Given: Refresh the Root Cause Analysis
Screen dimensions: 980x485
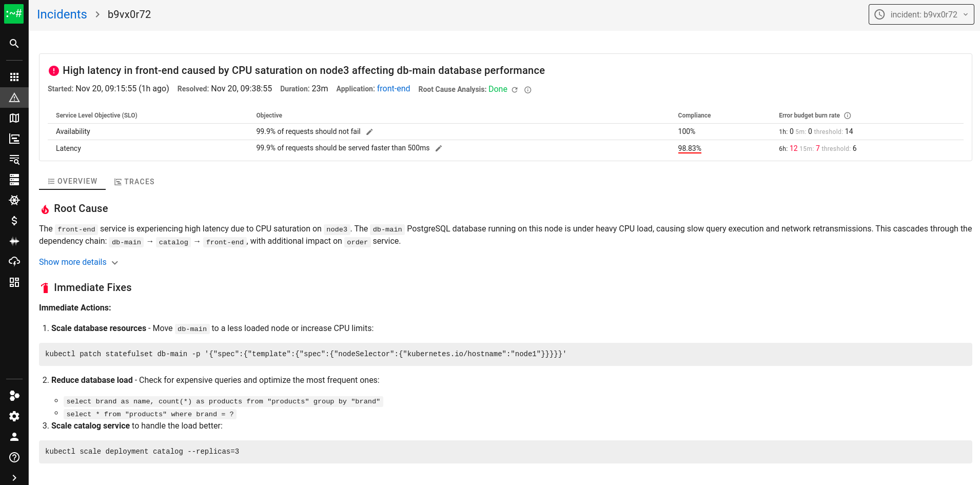Looking at the screenshot, I should (x=515, y=89).
